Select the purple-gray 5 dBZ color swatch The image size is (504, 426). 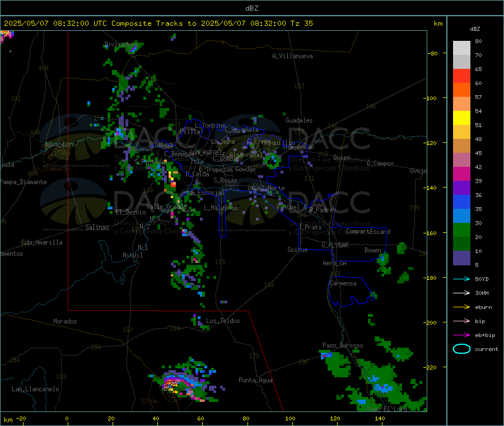461,258
